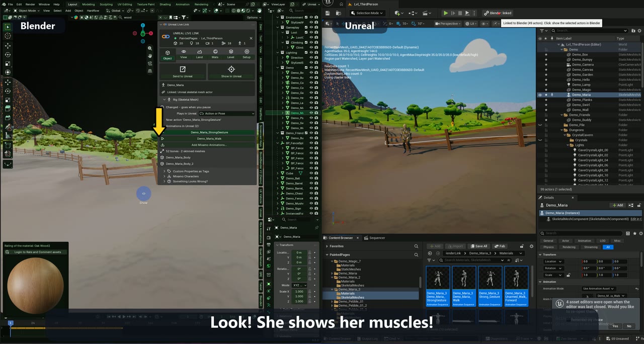644x344 pixels.
Task: Click the viewport pan hand icon
Action: (x=150, y=56)
